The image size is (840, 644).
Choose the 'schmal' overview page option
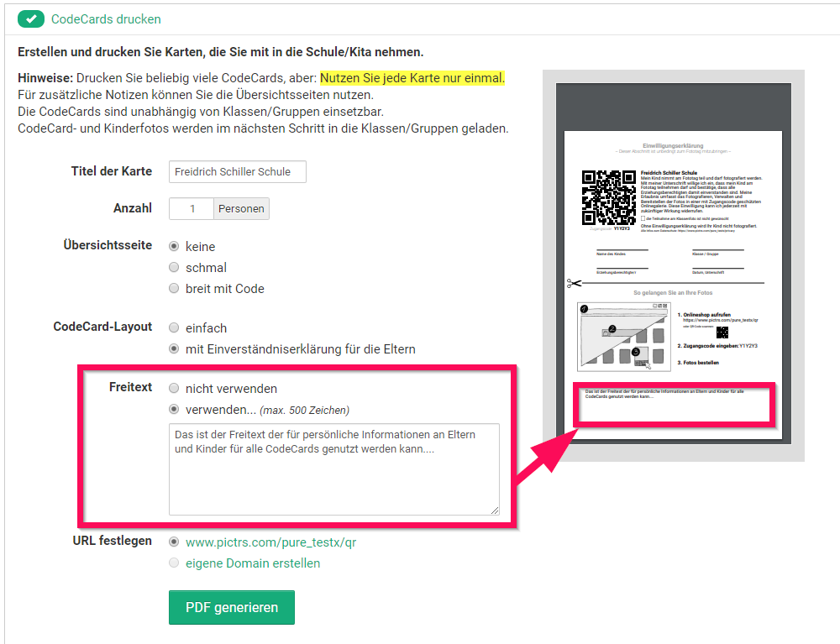point(174,268)
